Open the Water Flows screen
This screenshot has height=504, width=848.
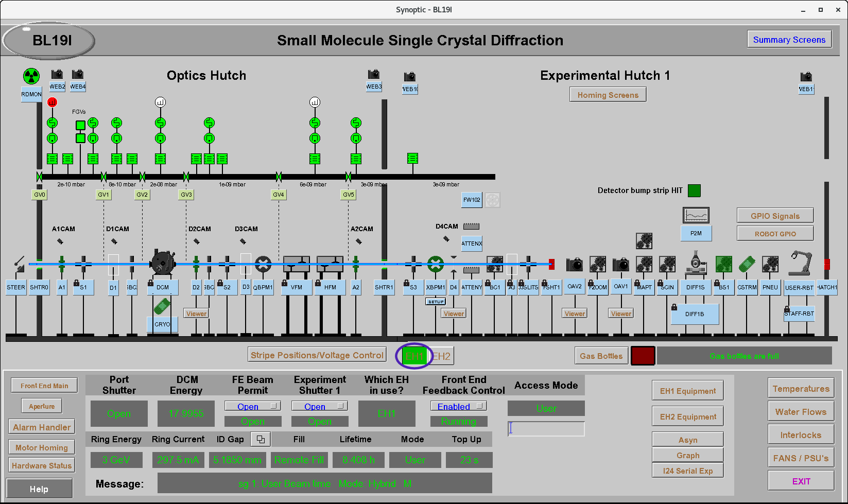[x=801, y=412]
